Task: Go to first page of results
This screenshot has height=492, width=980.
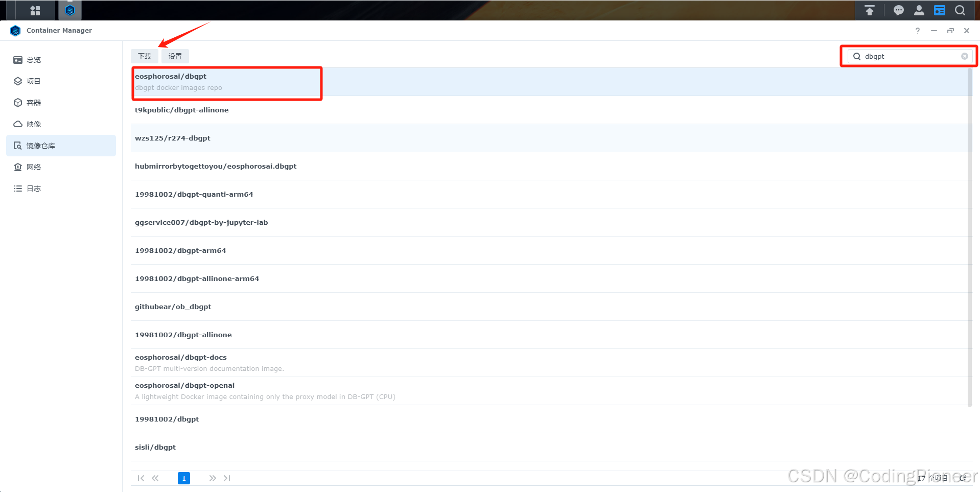Action: [141, 478]
